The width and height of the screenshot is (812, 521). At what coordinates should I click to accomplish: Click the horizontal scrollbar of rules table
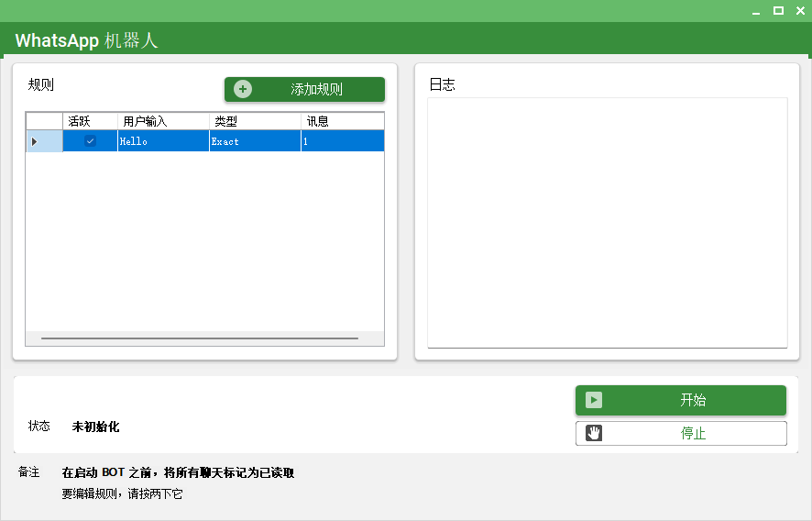point(200,338)
